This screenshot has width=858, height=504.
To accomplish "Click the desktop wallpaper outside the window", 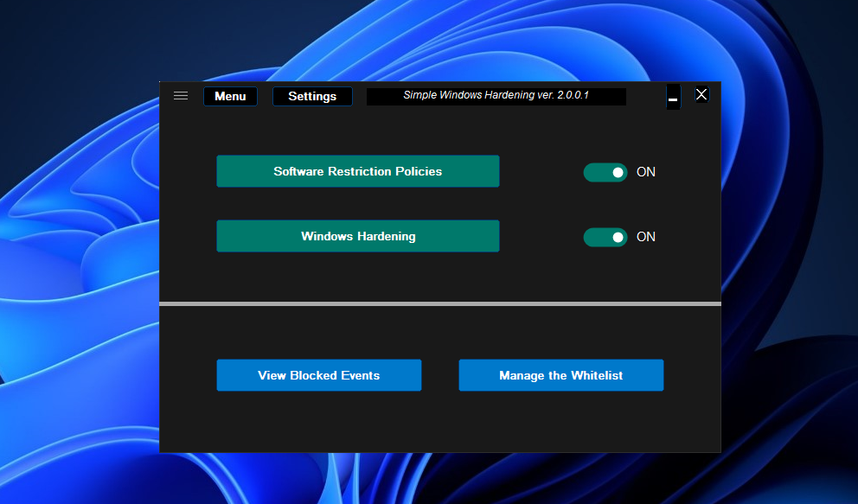I will coord(78,259).
